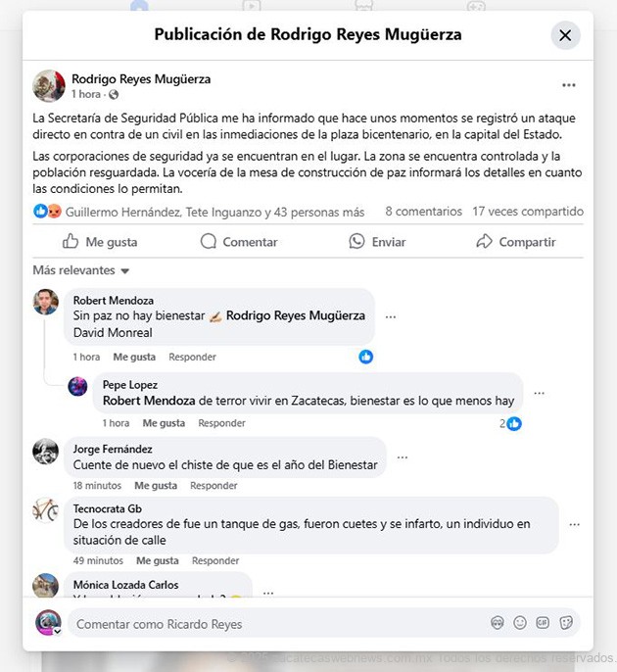Screen dimensions: 617x672
Task: Open the post options three-dot menu
Action: [569, 85]
